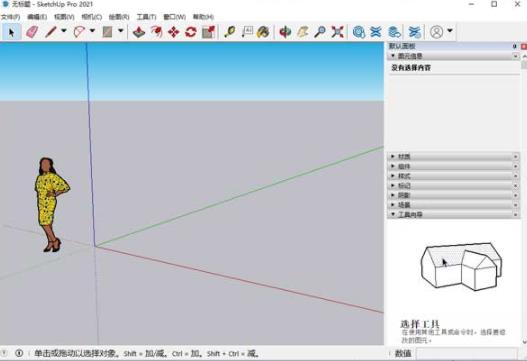Open the 编辑(E) menu
Screen dimensions: 527x361
(37, 17)
